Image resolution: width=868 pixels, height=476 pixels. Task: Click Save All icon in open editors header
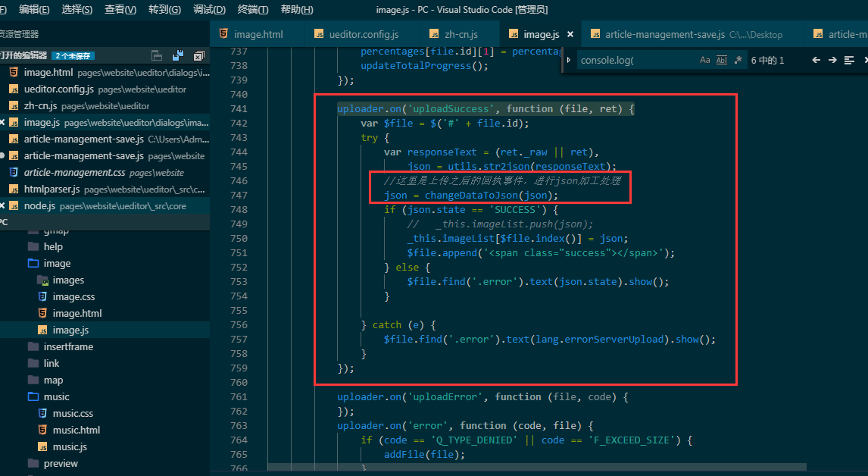coord(178,55)
